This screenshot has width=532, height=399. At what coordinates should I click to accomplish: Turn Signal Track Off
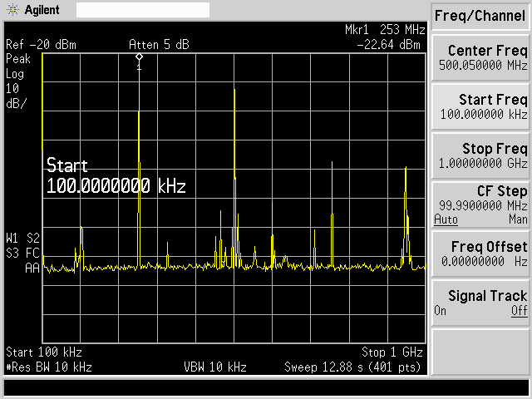point(520,311)
